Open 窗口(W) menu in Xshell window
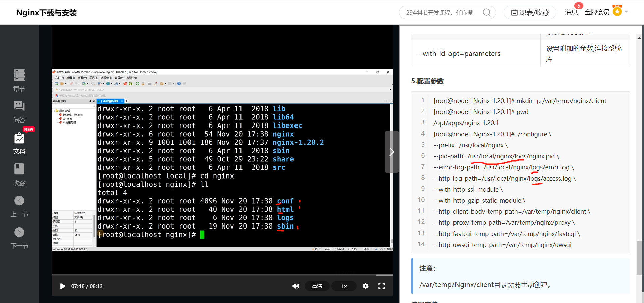 click(120, 78)
